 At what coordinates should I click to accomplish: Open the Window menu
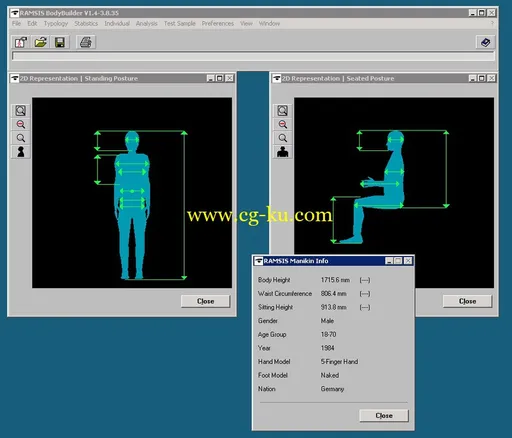point(269,23)
